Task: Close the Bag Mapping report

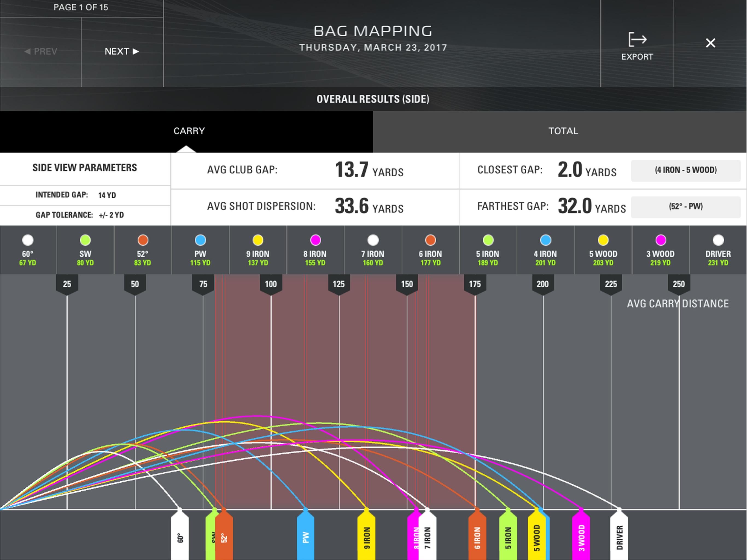Action: (x=710, y=43)
